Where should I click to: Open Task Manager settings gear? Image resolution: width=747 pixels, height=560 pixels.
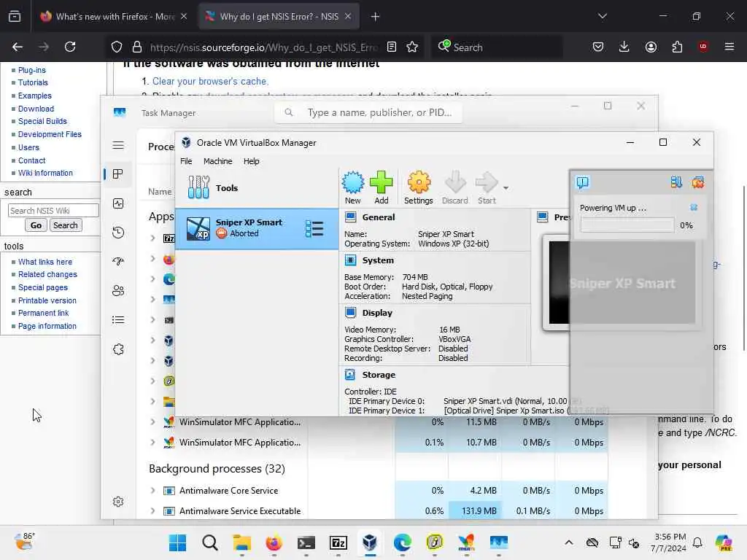[118, 502]
